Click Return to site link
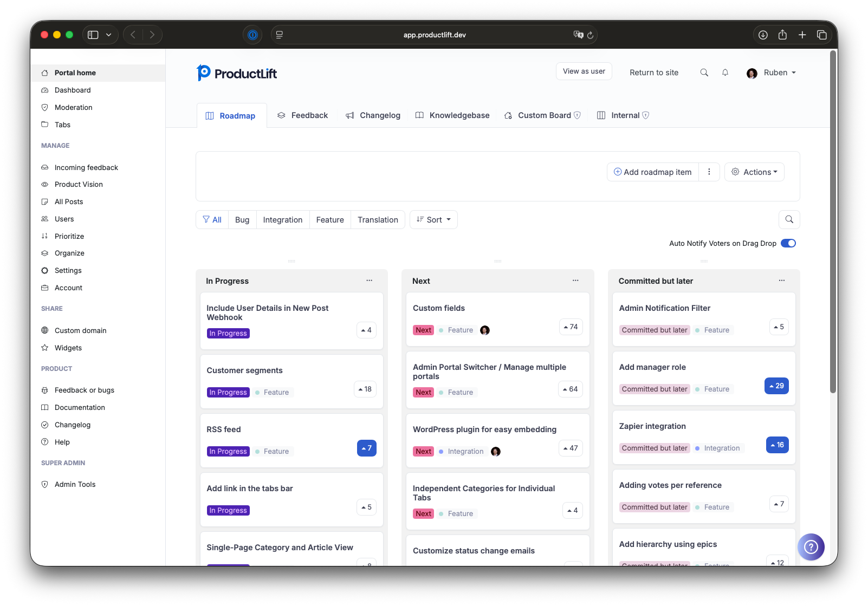Viewport: 868px width, 606px height. coord(654,73)
